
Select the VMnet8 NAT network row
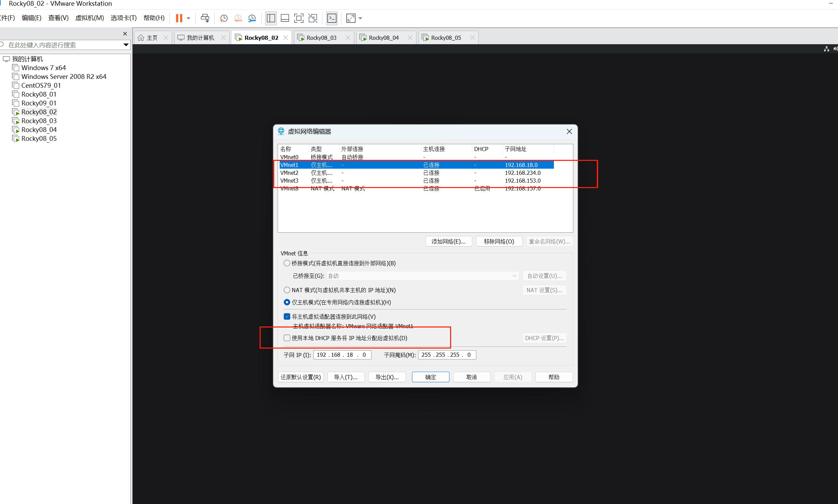click(416, 188)
